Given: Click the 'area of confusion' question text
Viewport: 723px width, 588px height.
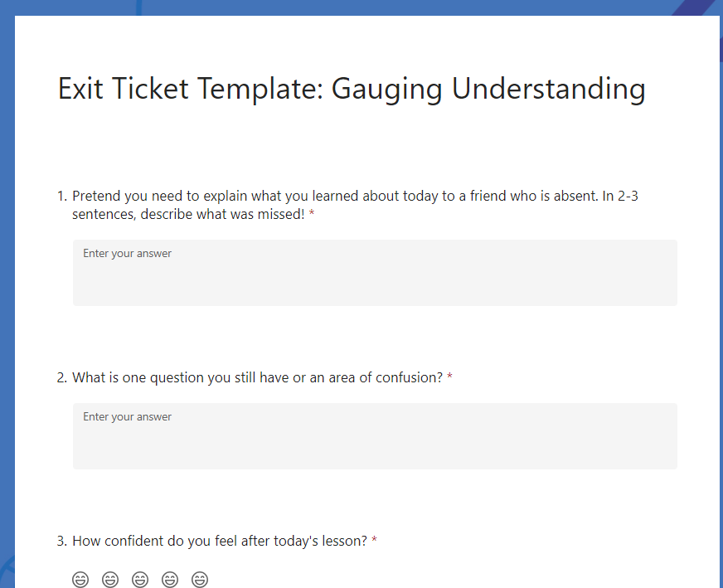Looking at the screenshot, I should pyautogui.click(x=257, y=377).
